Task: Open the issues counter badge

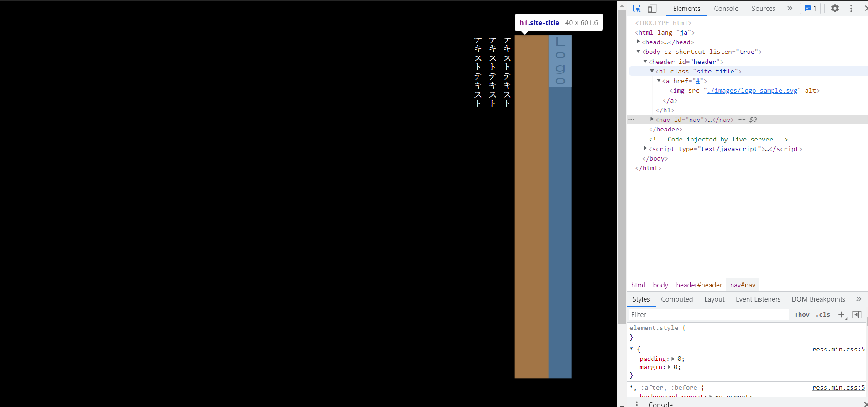Action: pyautogui.click(x=810, y=8)
